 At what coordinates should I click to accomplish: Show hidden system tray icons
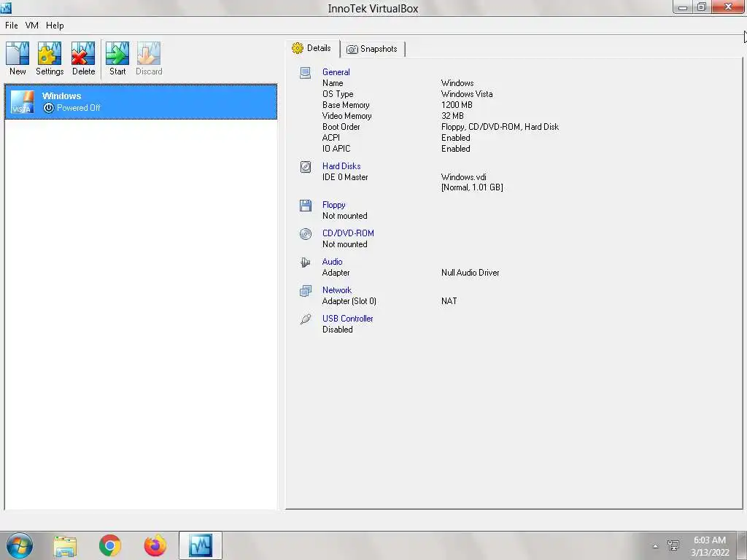point(655,546)
